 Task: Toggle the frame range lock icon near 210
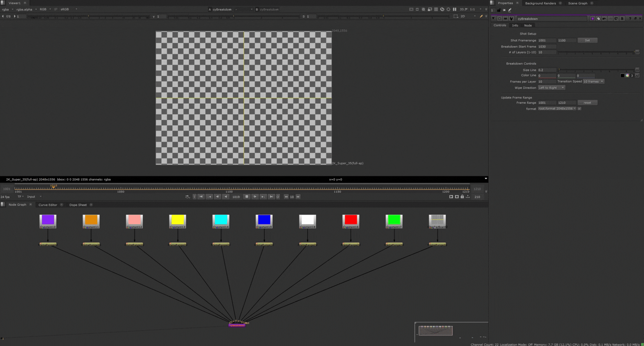(x=462, y=197)
